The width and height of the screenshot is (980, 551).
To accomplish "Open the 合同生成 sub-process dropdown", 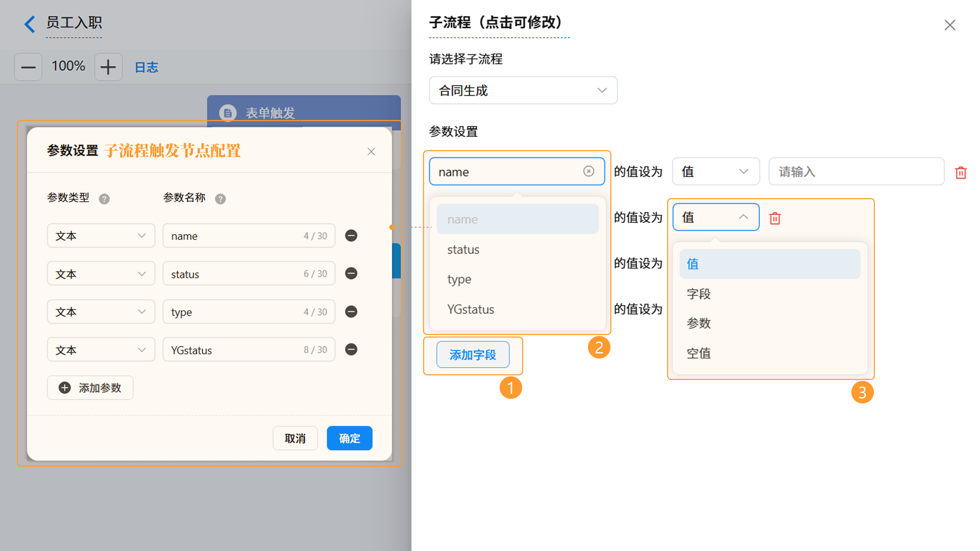I will click(523, 90).
